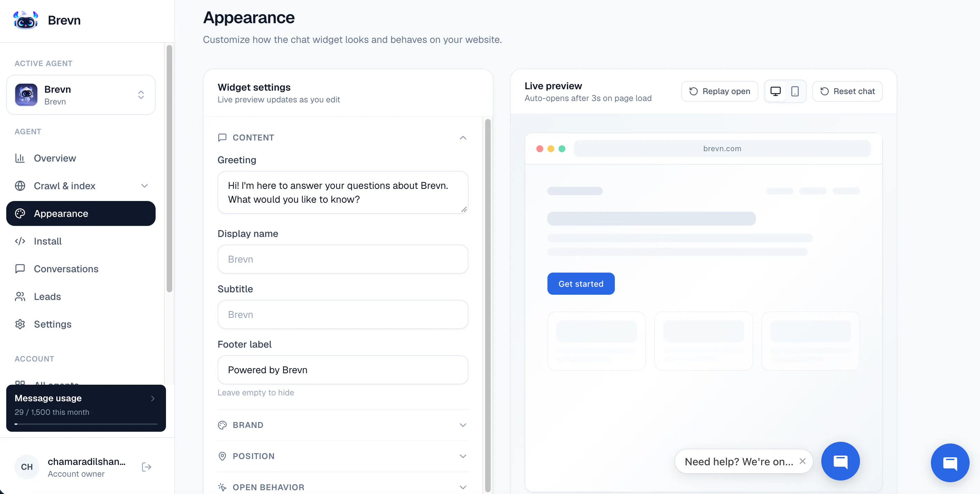The image size is (980, 494).
Task: Click the sidebar vertical scrollbar
Action: click(169, 168)
